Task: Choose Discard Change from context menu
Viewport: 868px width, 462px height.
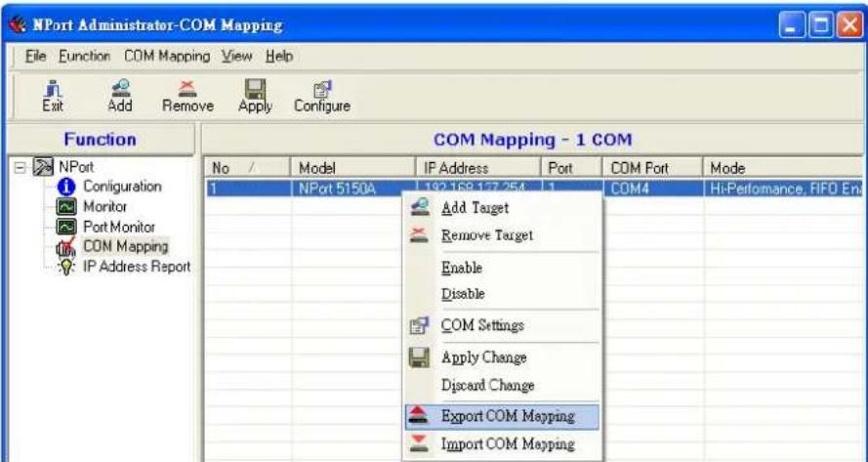Action: point(503,385)
